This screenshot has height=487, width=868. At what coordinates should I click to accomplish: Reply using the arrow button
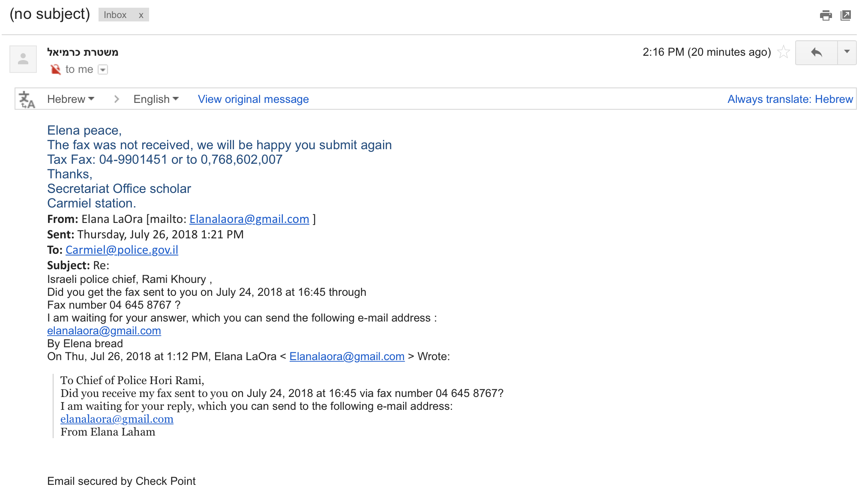pos(816,53)
